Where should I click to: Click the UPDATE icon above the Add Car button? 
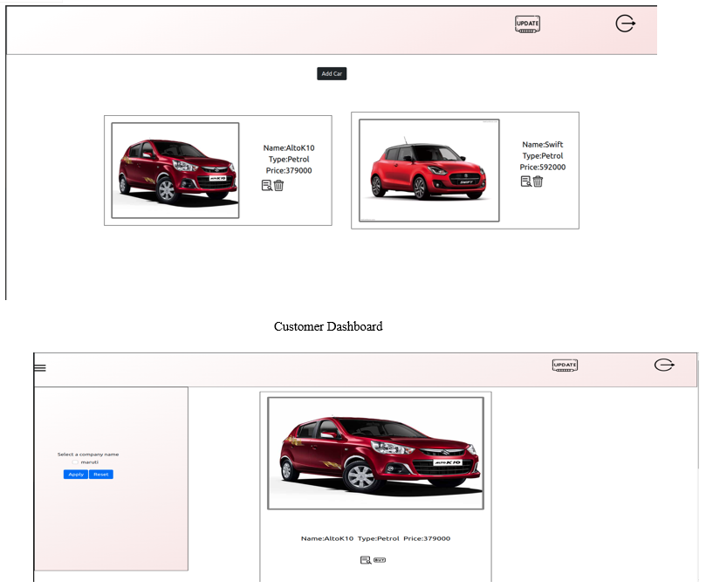pyautogui.click(x=527, y=24)
